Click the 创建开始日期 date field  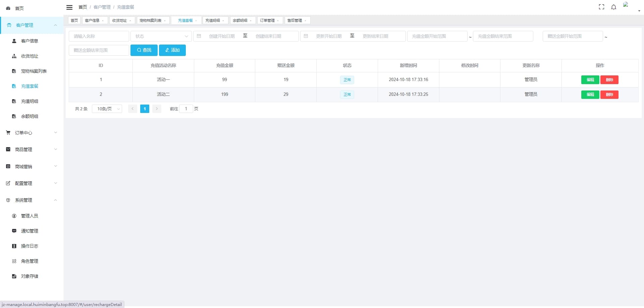[222, 36]
